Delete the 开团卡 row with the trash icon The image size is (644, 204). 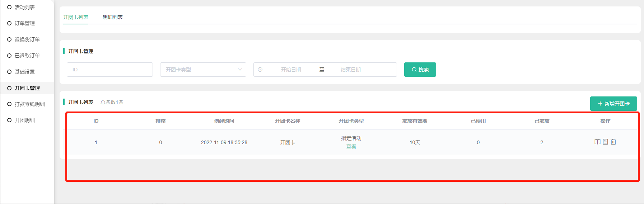tap(613, 142)
